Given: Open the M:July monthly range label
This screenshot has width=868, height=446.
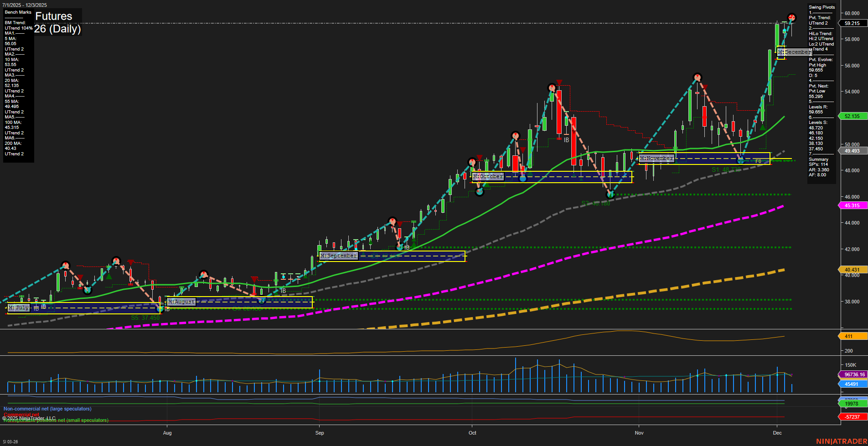Looking at the screenshot, I should pos(18,308).
